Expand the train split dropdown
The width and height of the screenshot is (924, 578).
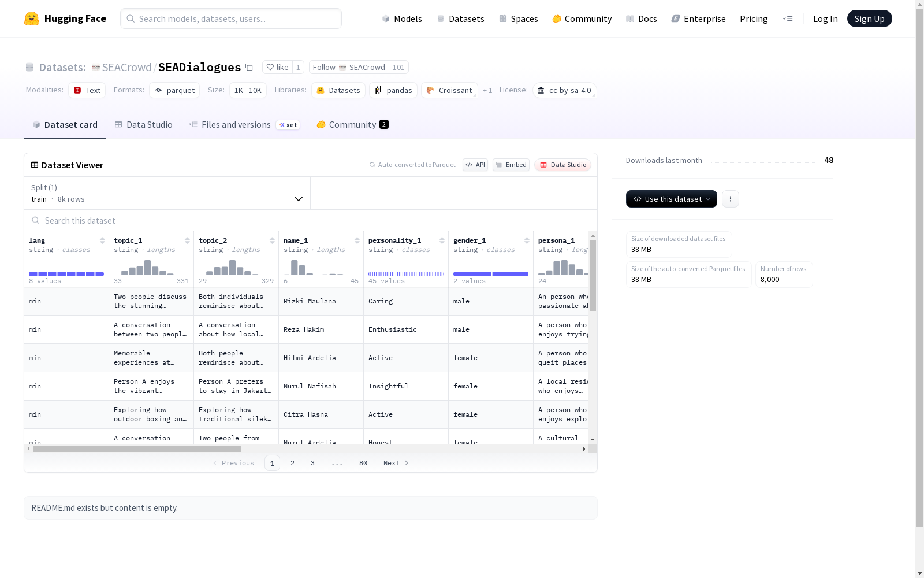tap(167, 193)
